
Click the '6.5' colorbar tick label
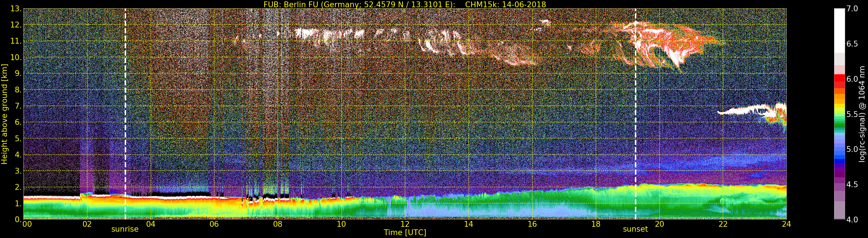[x=852, y=44]
